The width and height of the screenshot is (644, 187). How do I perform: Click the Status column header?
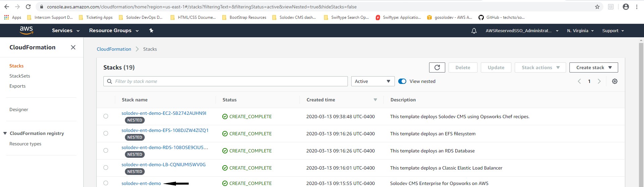click(x=230, y=100)
